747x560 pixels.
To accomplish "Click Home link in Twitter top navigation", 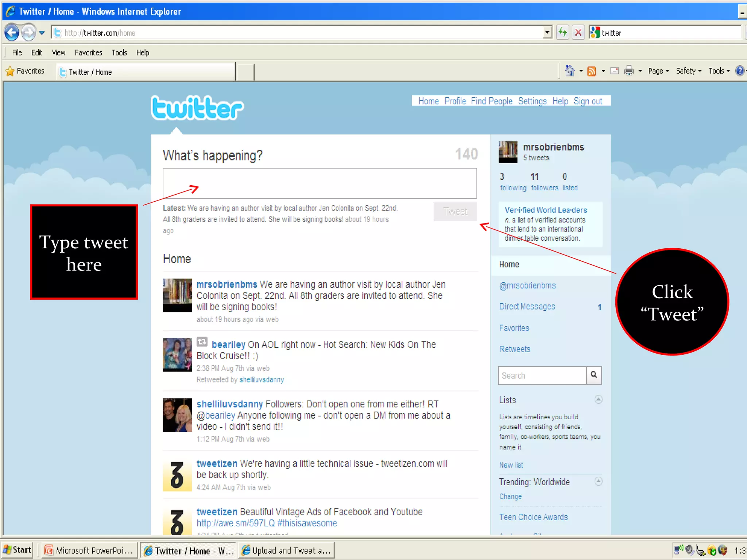I will (x=429, y=101).
